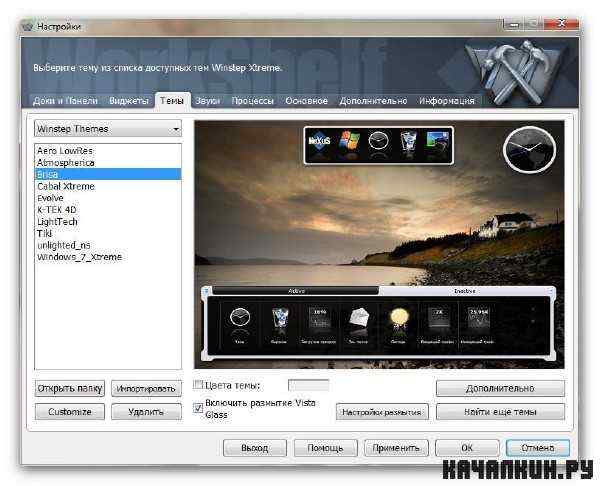
Task: Click the settings window title icon
Action: tap(28, 27)
